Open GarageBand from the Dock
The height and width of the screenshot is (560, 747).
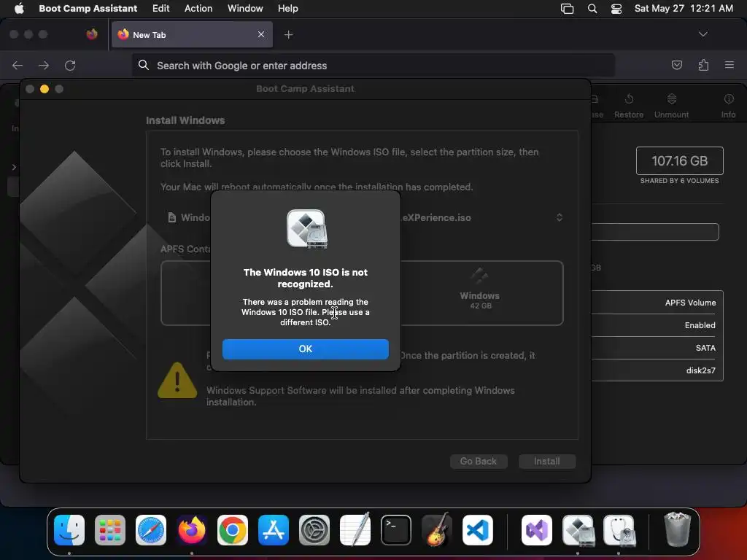pos(437,530)
